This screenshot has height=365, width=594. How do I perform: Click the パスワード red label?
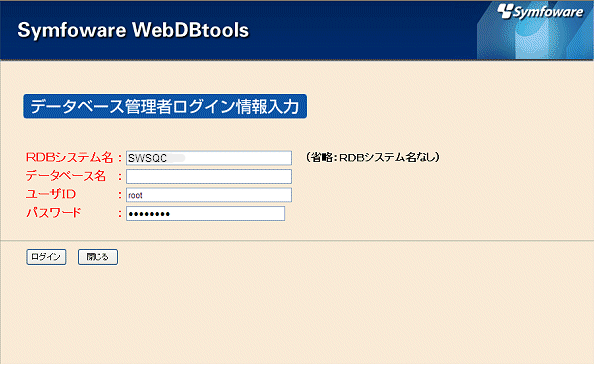tap(53, 213)
